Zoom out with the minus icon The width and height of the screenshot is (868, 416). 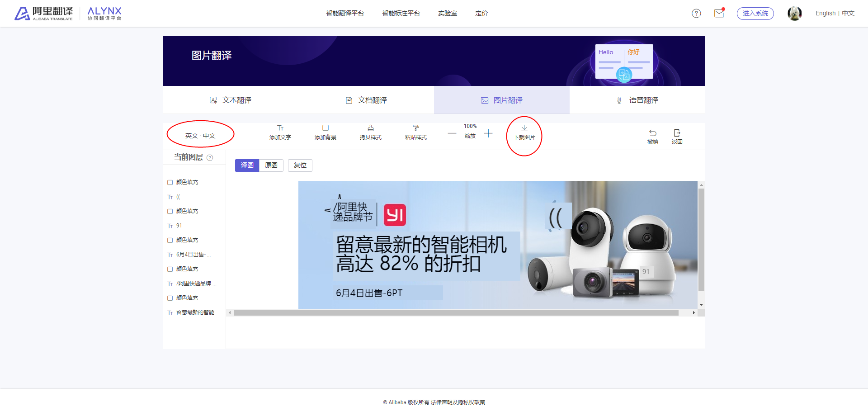(452, 133)
